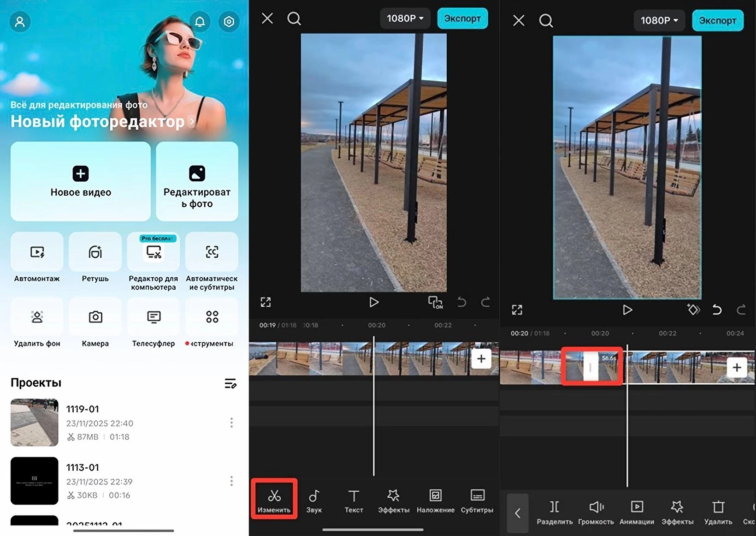The height and width of the screenshot is (536, 756).
Task: Tap the highlighted clip trim handle
Action: (x=591, y=367)
